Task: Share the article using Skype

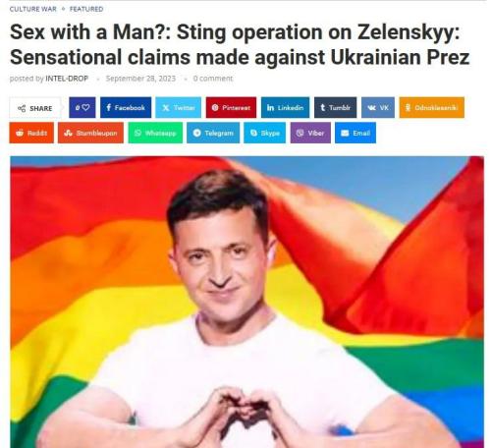Action: click(x=264, y=133)
